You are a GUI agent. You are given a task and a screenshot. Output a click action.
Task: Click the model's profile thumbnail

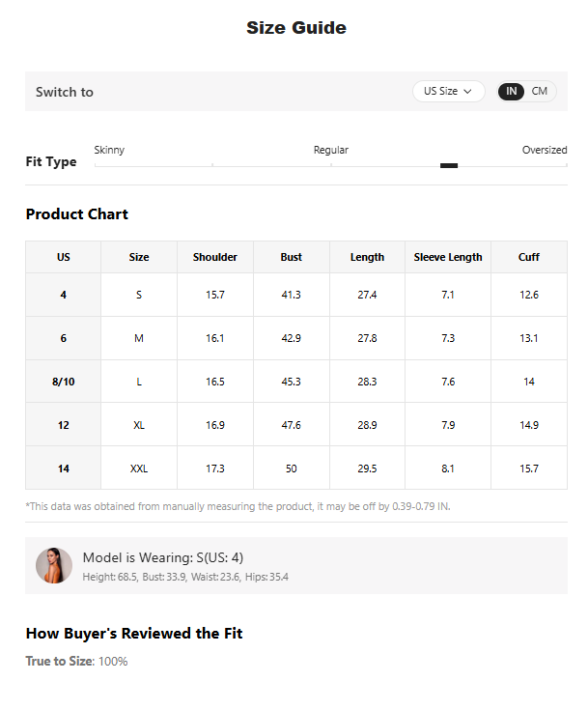54,565
